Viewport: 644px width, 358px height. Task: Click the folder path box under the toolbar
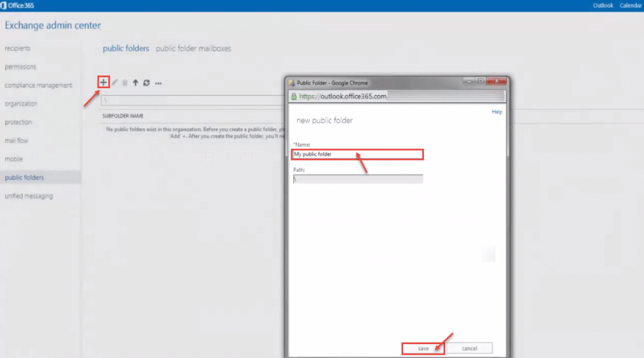(x=192, y=100)
